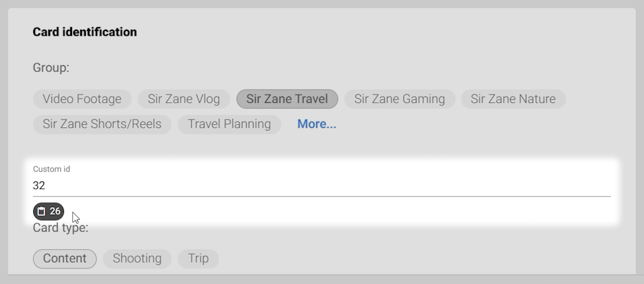Click the clipboard icon in the suggestion badge
The width and height of the screenshot is (644, 284).
41,211
